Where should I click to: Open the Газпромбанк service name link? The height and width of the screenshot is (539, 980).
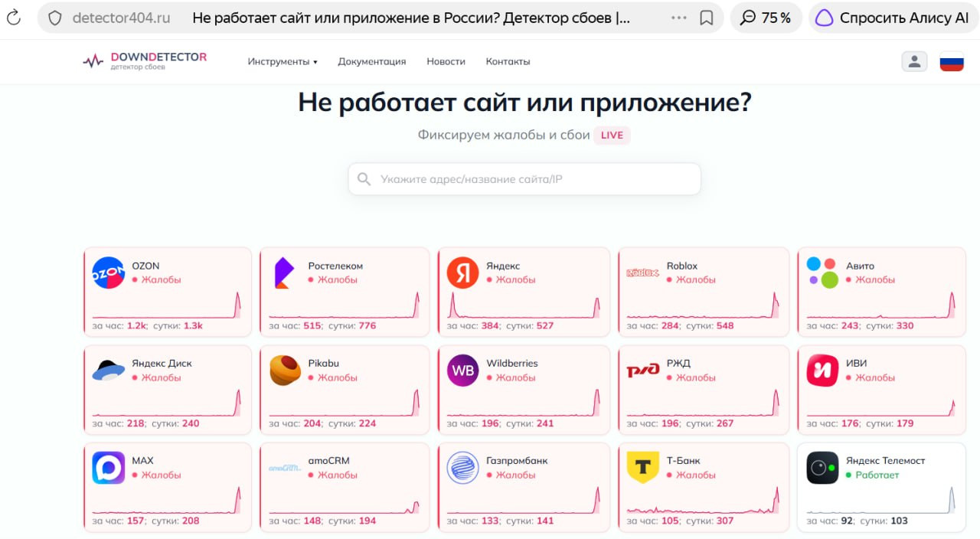coord(517,460)
